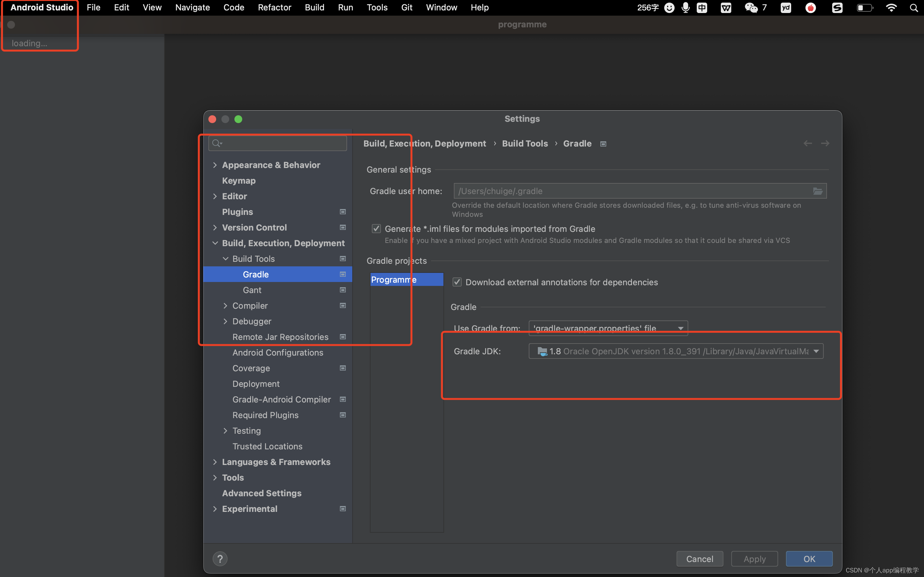Open the File menu
The width and height of the screenshot is (924, 577).
[93, 7]
